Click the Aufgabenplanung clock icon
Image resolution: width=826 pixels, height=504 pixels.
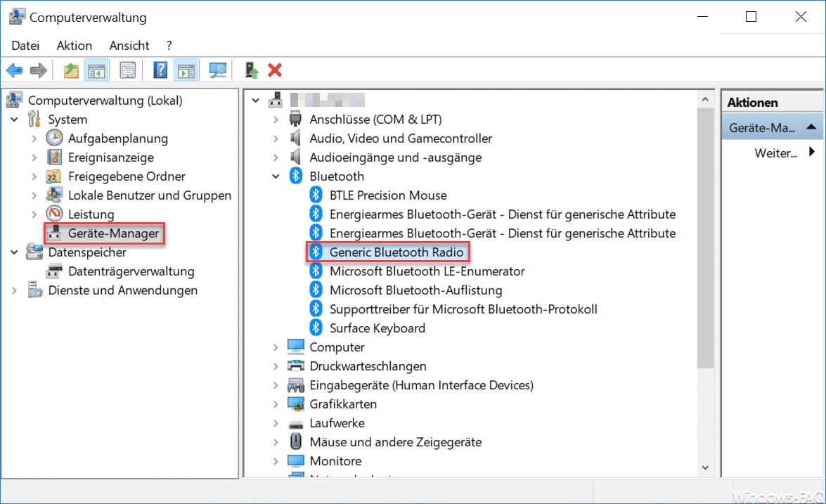(54, 138)
